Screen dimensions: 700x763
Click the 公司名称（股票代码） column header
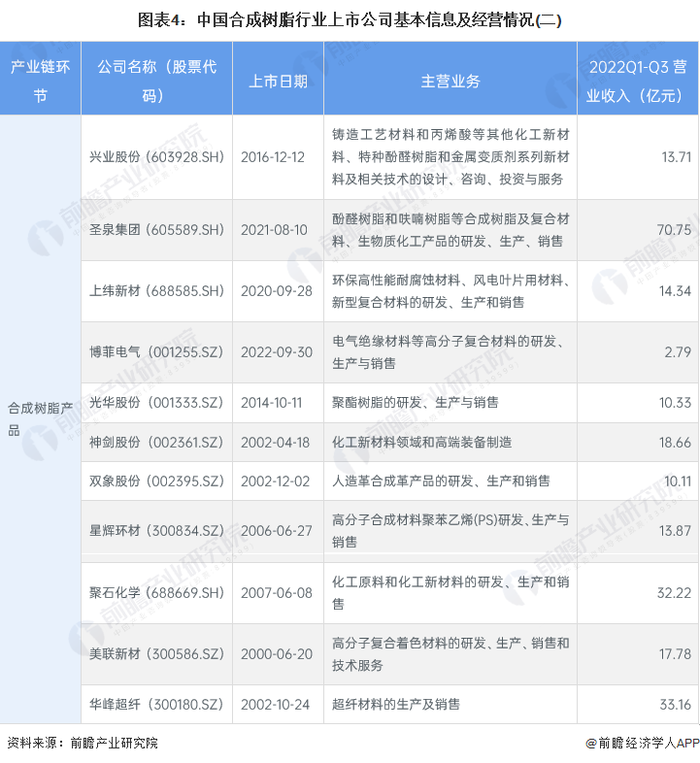(x=155, y=81)
